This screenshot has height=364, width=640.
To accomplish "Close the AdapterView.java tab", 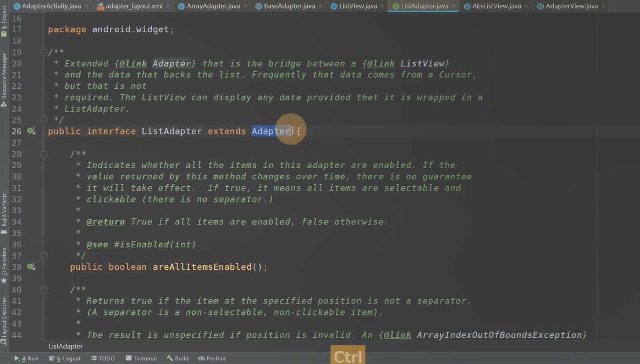I will (x=603, y=7).
